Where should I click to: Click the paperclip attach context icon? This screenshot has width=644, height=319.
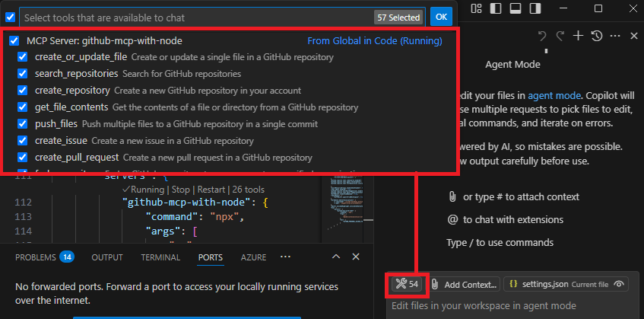452,197
